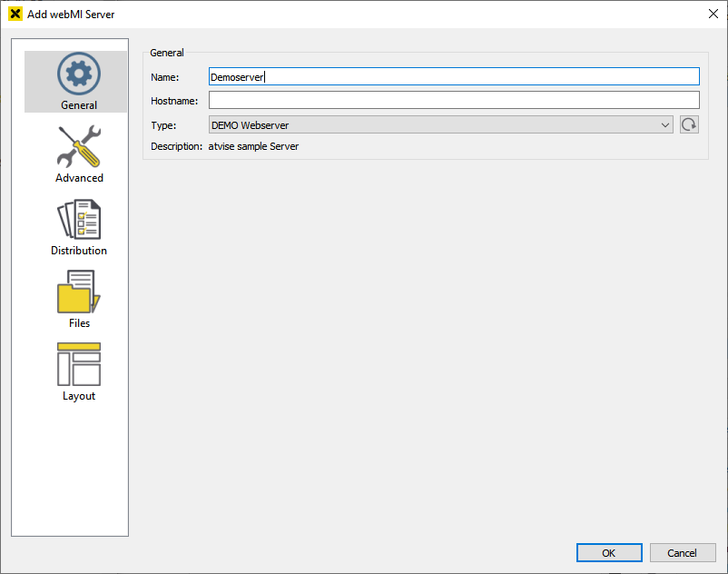Open the Files folder icon

(78, 292)
